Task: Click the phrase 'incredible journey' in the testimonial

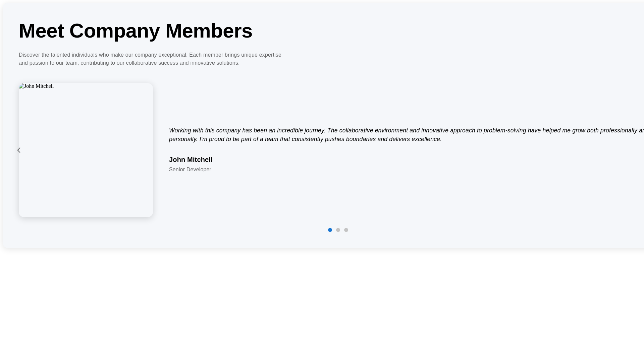Action: pyautogui.click(x=301, y=130)
